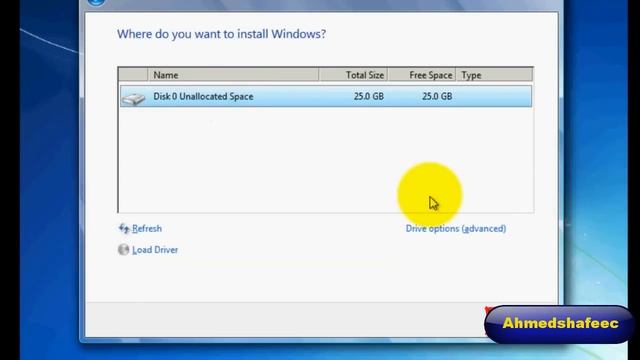Click the Refresh arrows icon

124,228
